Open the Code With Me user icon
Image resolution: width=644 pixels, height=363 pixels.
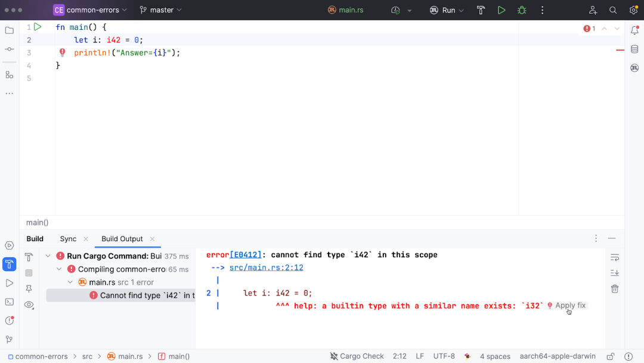tap(593, 10)
